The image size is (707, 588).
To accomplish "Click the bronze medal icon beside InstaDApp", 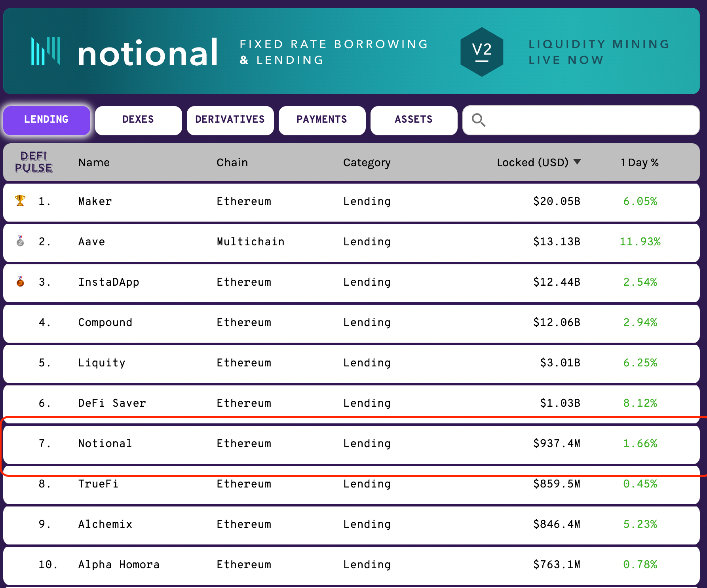I will click(x=20, y=281).
